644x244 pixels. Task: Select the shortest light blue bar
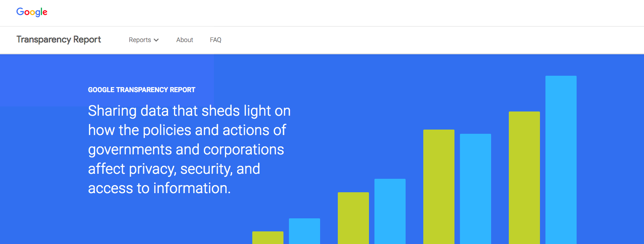[305, 231]
